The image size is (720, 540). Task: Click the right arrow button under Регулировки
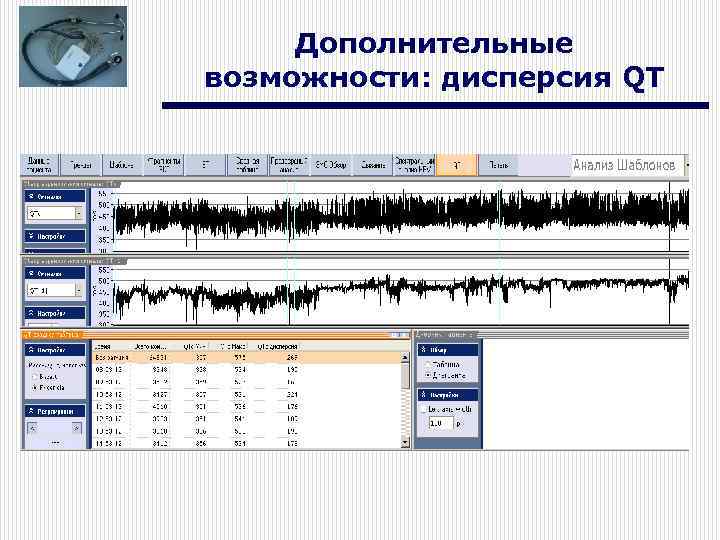click(x=77, y=428)
